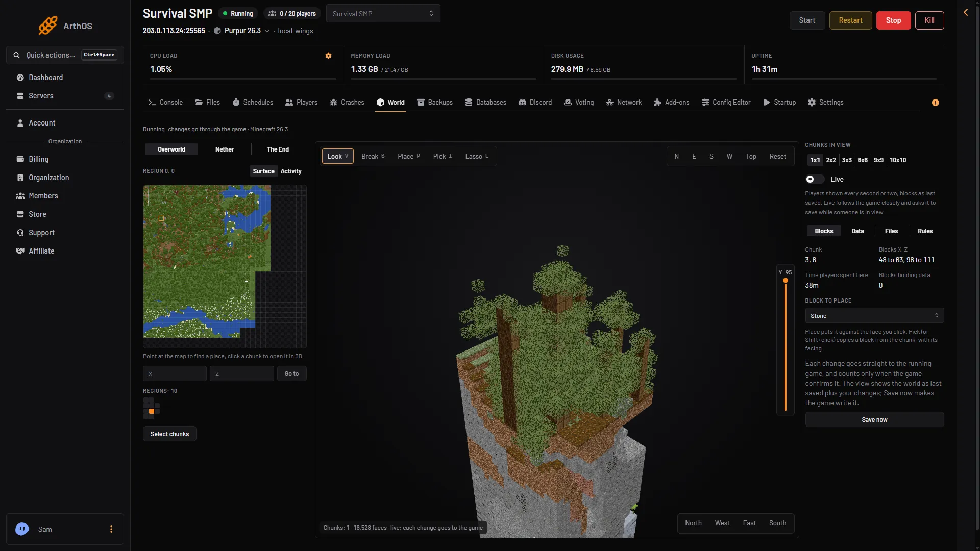Switch to Place mode
This screenshot has height=551, width=980.
click(x=409, y=156)
